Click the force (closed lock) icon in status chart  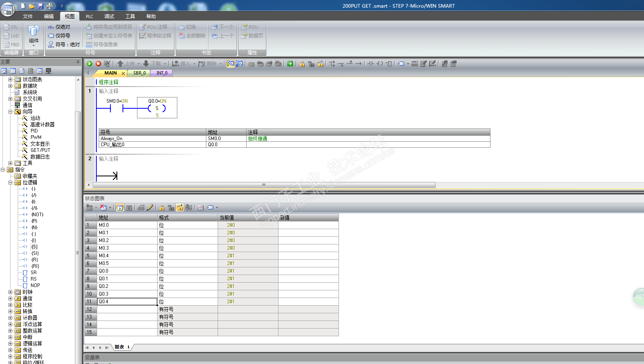162,208
